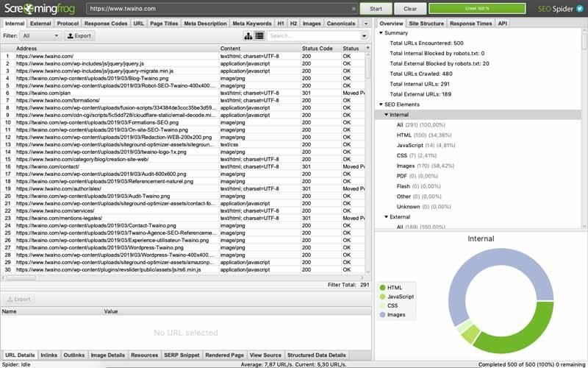Switch to the Page Titles tab
This screenshot has width=588, height=368.
coord(164,24)
